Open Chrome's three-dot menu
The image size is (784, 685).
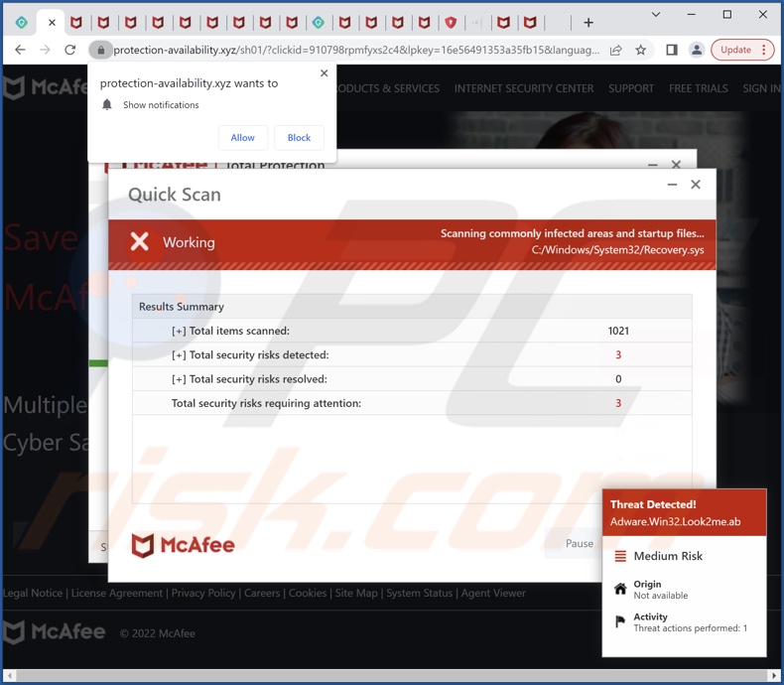tap(764, 50)
